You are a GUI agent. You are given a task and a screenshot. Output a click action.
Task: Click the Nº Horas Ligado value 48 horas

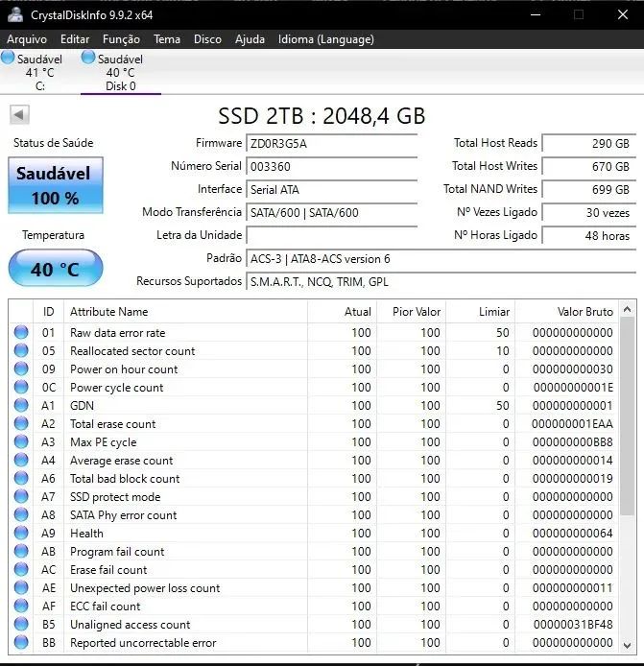pyautogui.click(x=589, y=235)
